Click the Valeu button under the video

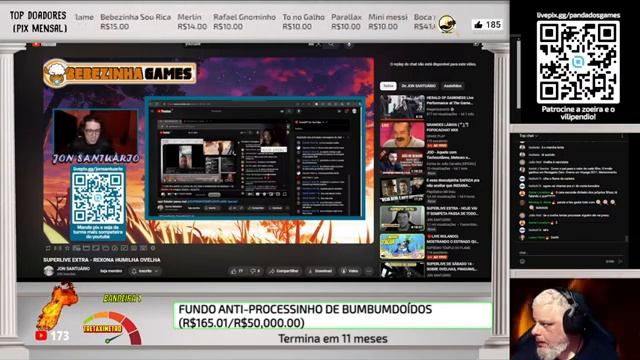tap(350, 271)
